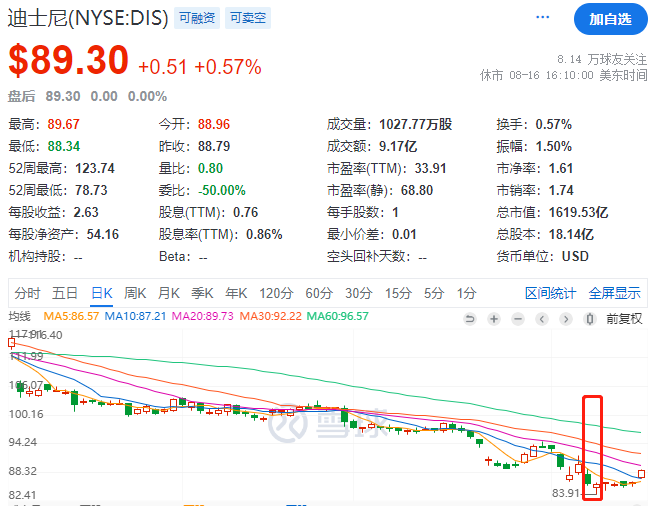Switch to the 分时 chart tab
The height and width of the screenshot is (506, 651).
point(27,293)
